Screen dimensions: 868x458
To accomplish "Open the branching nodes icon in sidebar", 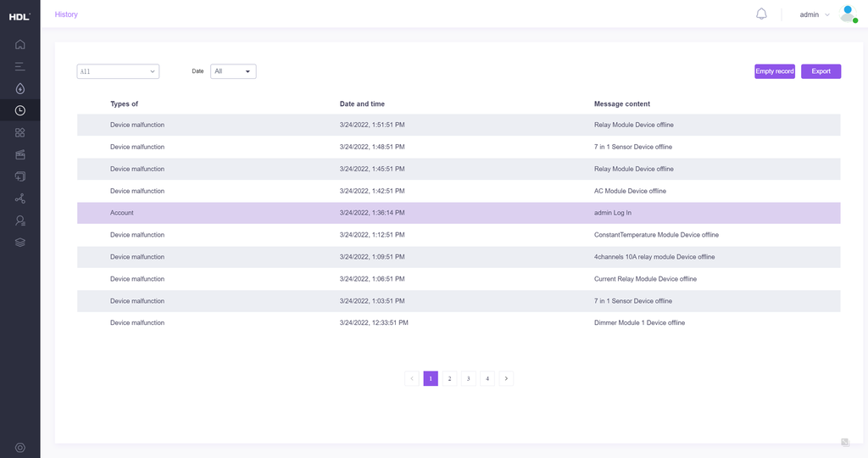I will (20, 198).
